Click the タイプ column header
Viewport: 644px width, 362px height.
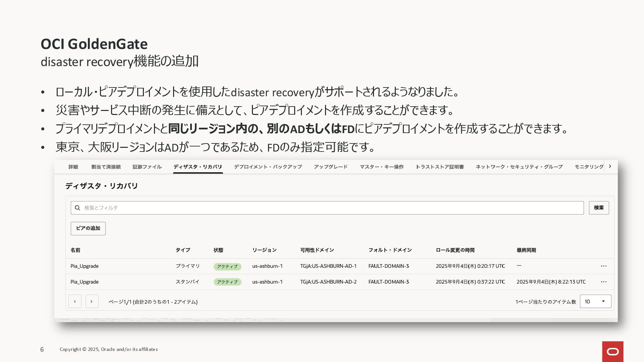click(x=183, y=250)
